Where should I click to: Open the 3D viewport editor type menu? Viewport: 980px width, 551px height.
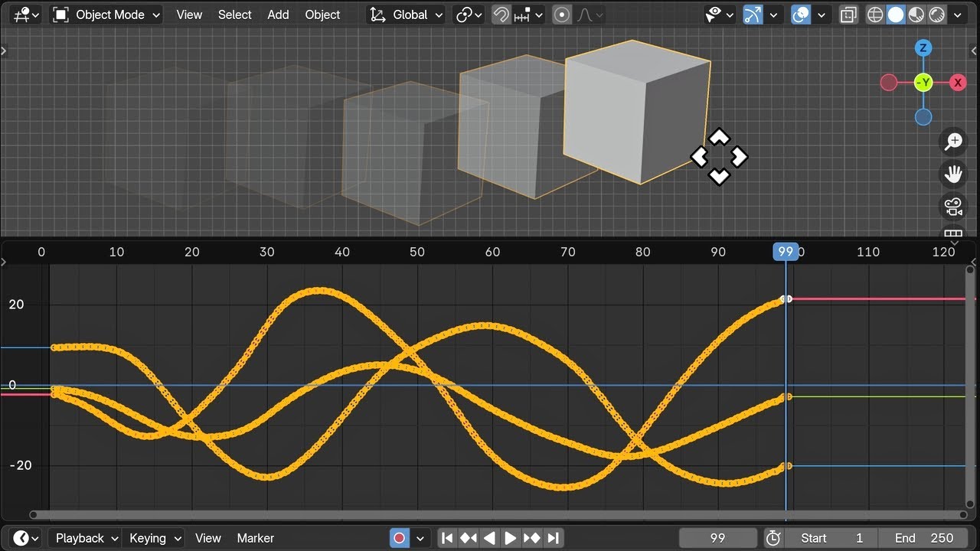point(27,15)
